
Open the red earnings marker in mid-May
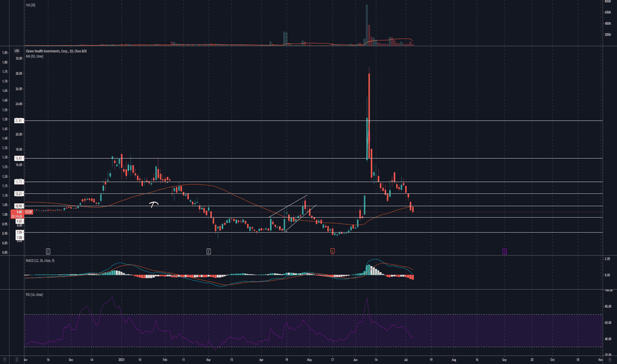pyautogui.click(x=332, y=251)
